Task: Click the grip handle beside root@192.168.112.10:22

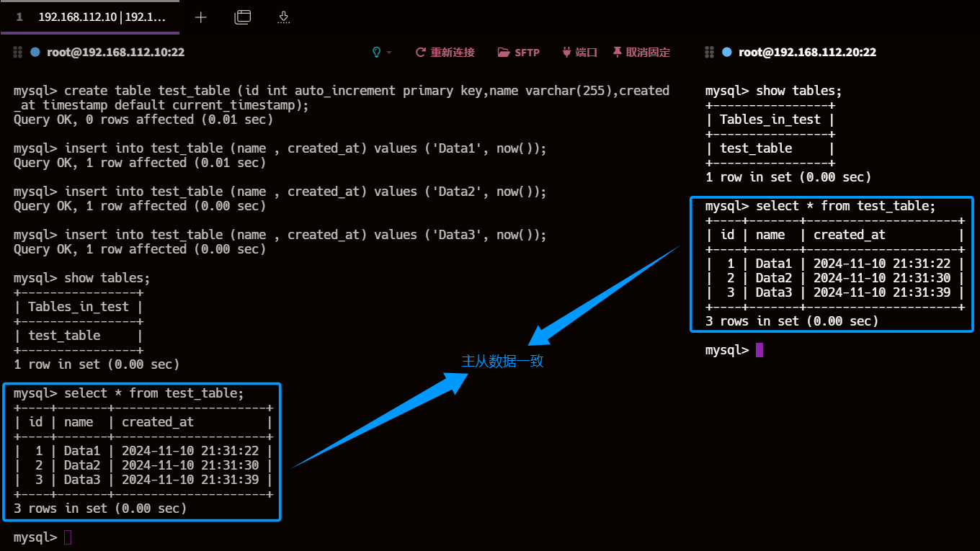Action: (18, 52)
